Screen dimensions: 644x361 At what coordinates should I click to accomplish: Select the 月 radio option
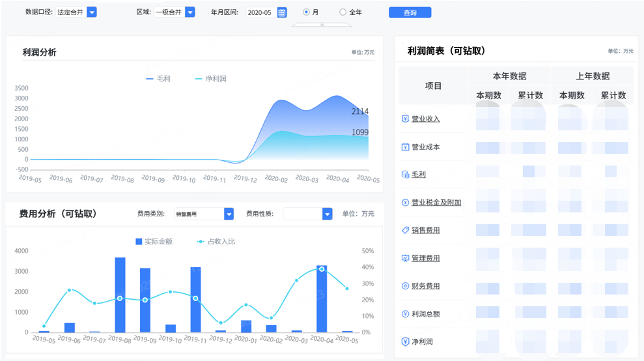click(306, 12)
